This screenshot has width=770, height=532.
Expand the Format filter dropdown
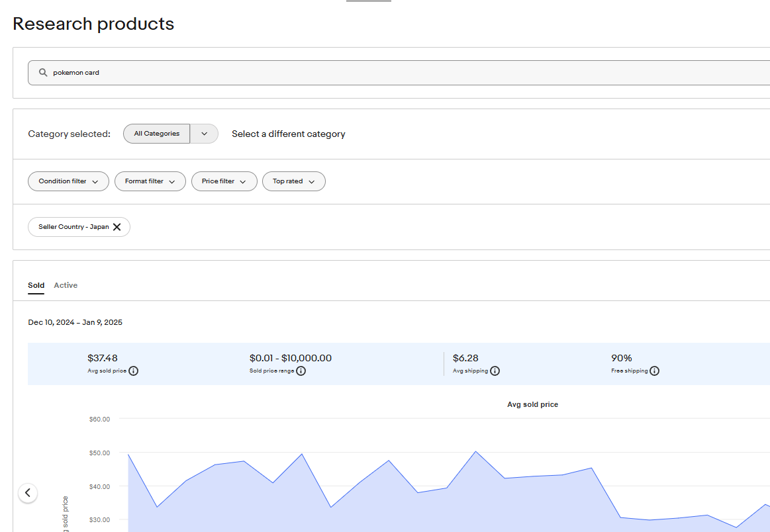click(x=150, y=181)
